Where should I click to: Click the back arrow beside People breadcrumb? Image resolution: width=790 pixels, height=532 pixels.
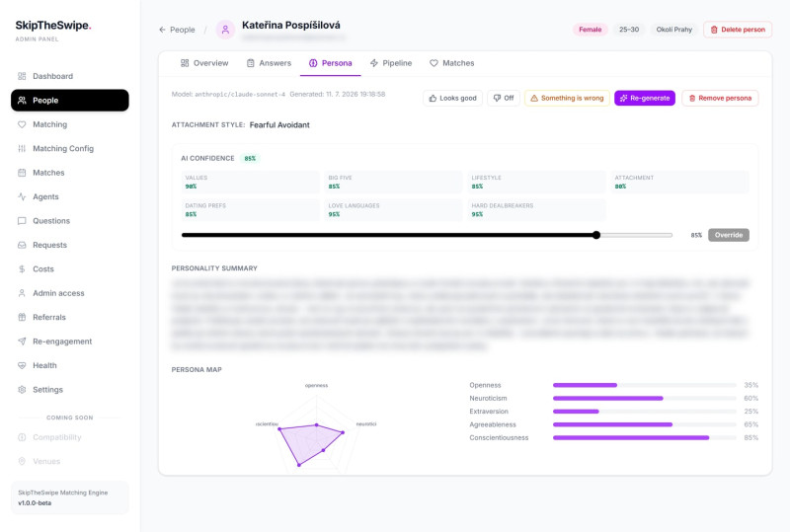coord(162,30)
